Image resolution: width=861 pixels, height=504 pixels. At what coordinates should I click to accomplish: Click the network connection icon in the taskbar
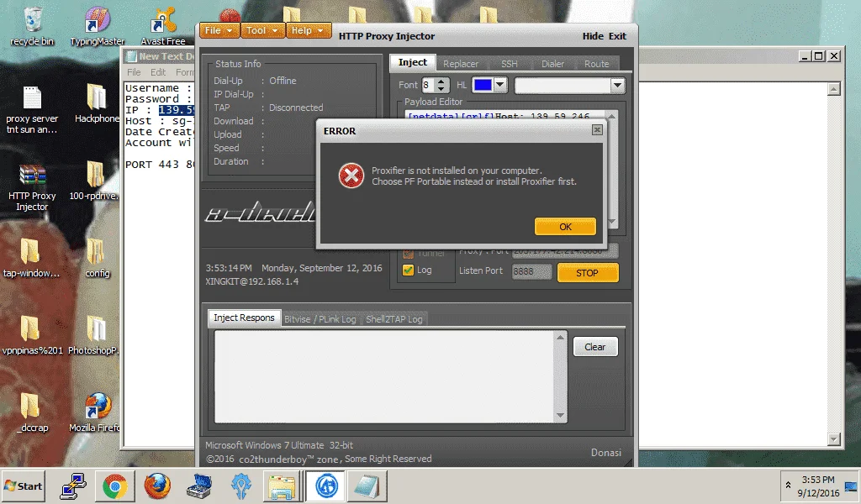click(73, 486)
